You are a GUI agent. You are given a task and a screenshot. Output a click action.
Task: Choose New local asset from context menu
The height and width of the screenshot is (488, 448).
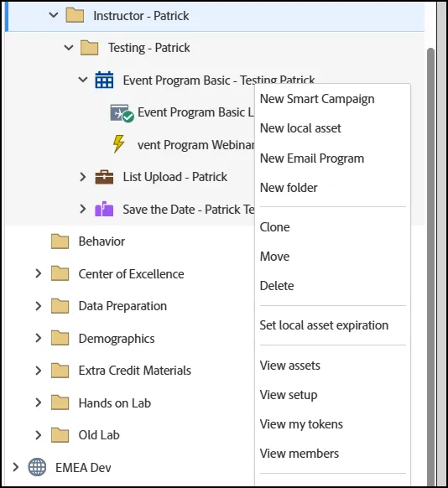click(300, 128)
